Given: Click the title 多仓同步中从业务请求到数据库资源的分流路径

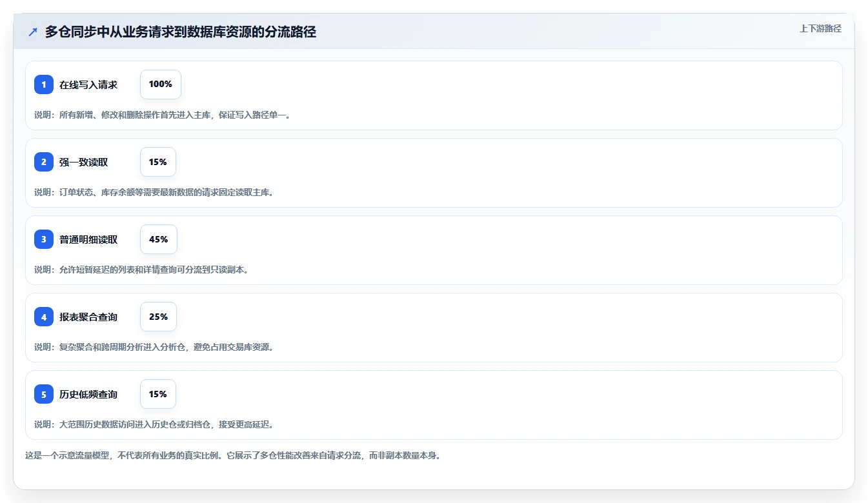Looking at the screenshot, I should click(181, 32).
